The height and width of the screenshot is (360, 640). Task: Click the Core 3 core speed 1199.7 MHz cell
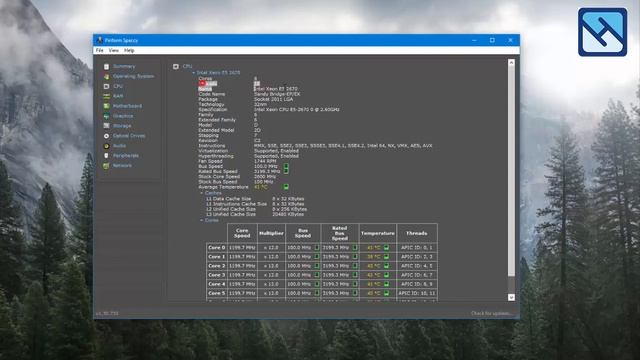pyautogui.click(x=242, y=275)
